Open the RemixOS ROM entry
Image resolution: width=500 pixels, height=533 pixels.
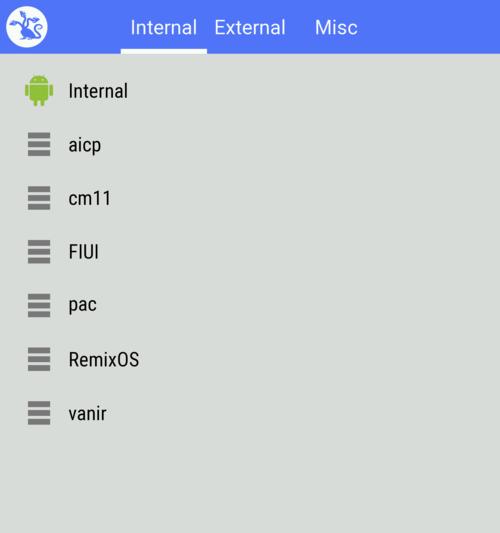click(x=250, y=359)
